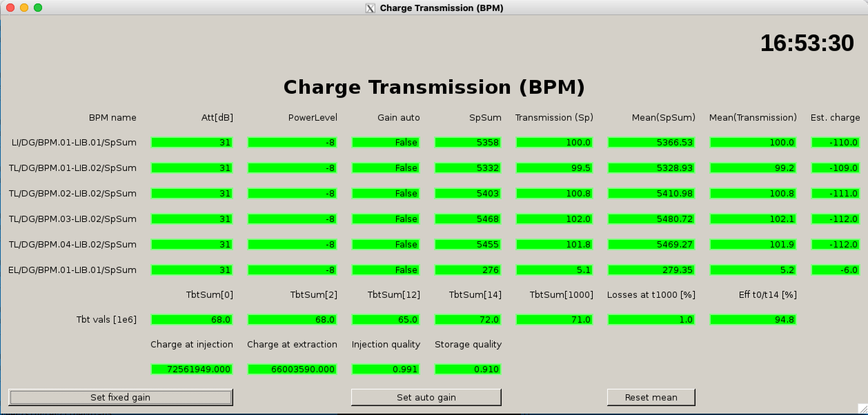Image resolution: width=868 pixels, height=415 pixels.
Task: Select Gain auto False field for TL/DG/BPM.03-LIB.02
Action: pos(385,219)
